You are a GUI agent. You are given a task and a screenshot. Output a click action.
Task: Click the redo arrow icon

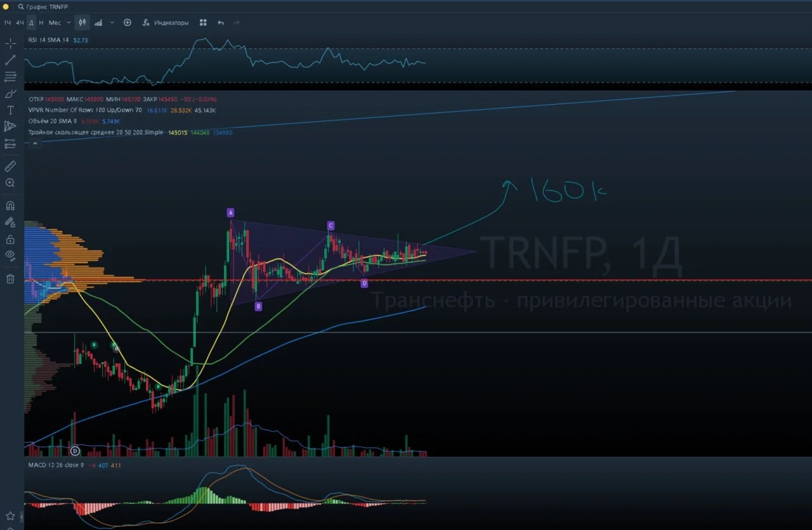point(237,22)
